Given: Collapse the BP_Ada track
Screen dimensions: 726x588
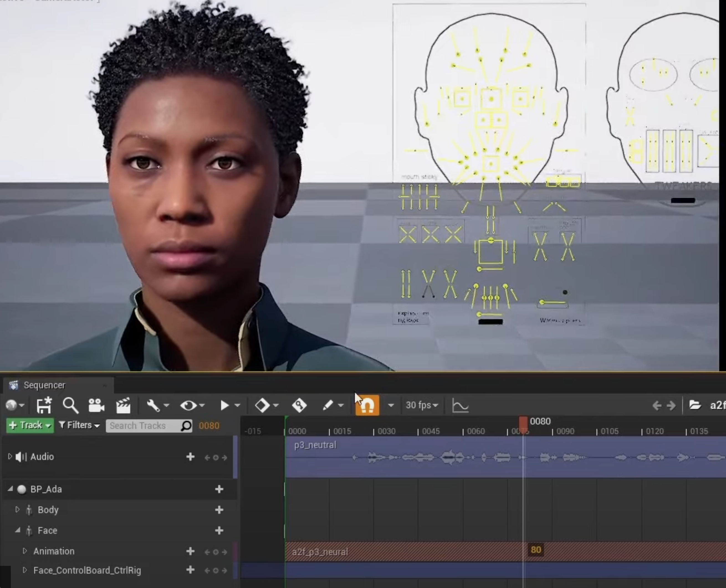Looking at the screenshot, I should pyautogui.click(x=10, y=489).
